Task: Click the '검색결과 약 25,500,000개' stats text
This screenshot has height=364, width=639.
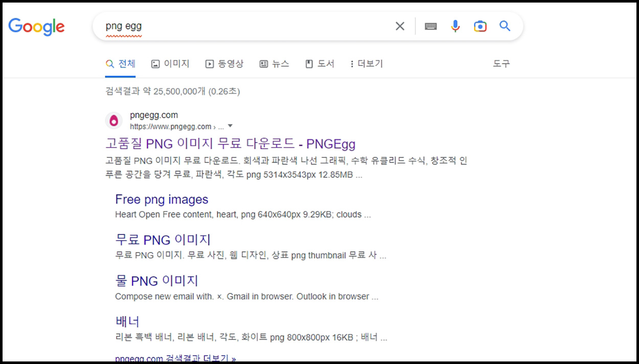Action: pos(173,91)
